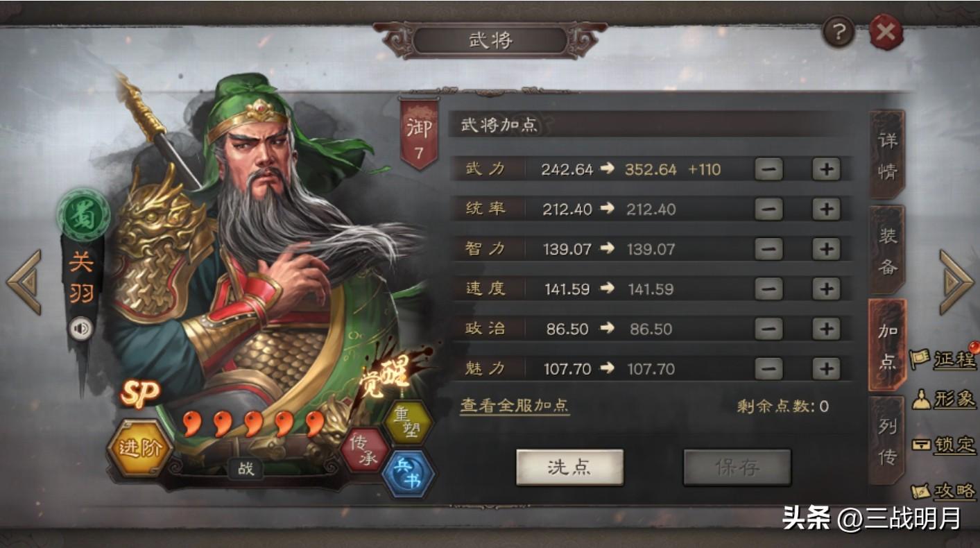The image size is (980, 548).
Task: Decrease 智力 with minus button
Action: click(768, 249)
